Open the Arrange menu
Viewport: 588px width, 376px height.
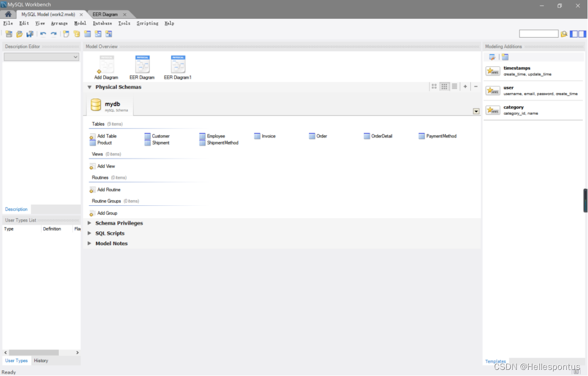tap(59, 23)
